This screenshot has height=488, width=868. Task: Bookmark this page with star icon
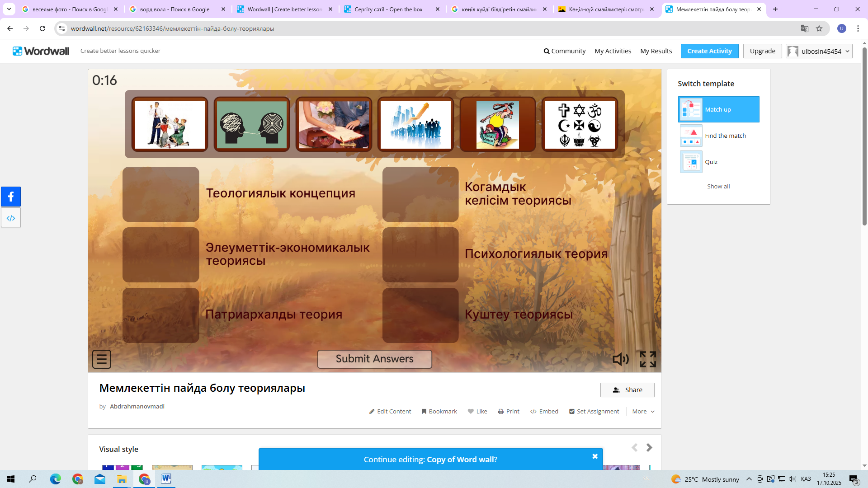click(819, 28)
